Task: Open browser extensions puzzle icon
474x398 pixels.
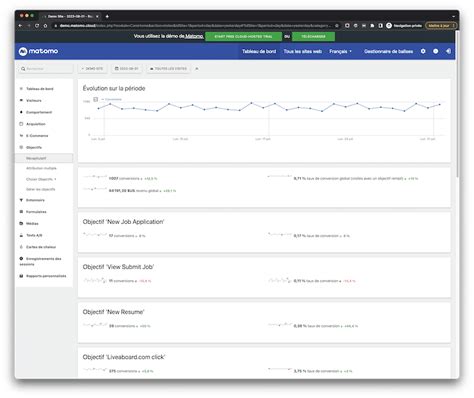Action: [372, 26]
